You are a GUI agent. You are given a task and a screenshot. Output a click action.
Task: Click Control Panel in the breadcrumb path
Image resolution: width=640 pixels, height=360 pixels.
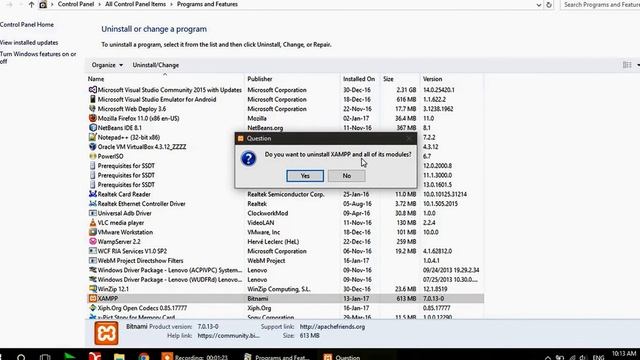coord(76,4)
